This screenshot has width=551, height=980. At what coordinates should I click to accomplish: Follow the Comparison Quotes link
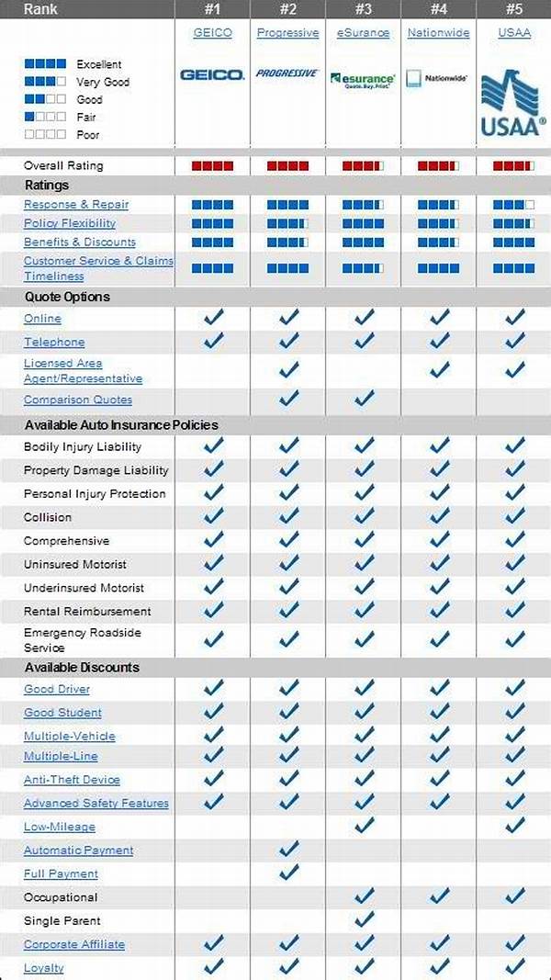78,400
